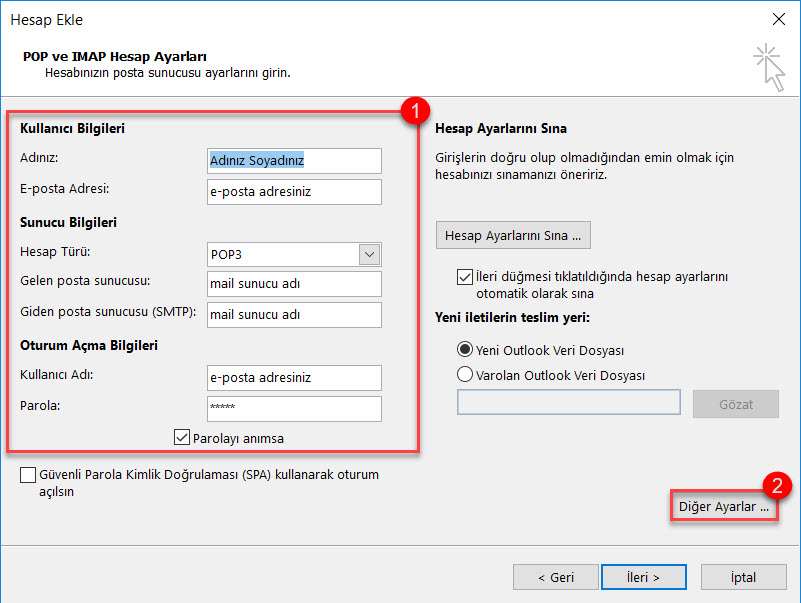The width and height of the screenshot is (801, 603).
Task: Click the Adınız name input field
Action: pos(294,161)
